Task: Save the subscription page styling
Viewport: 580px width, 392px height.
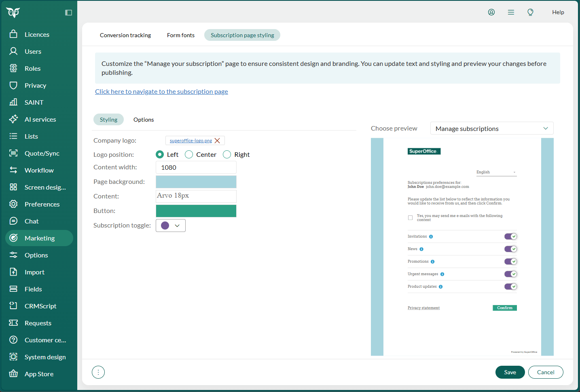Action: (510, 372)
